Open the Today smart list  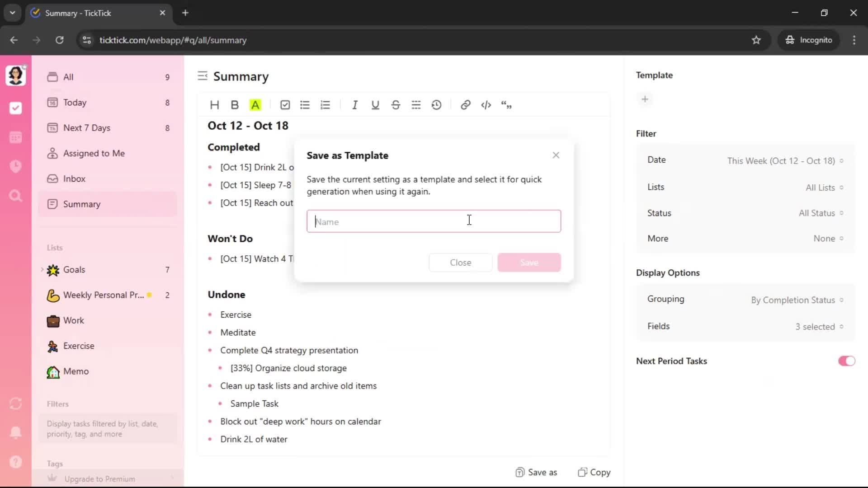pos(75,103)
